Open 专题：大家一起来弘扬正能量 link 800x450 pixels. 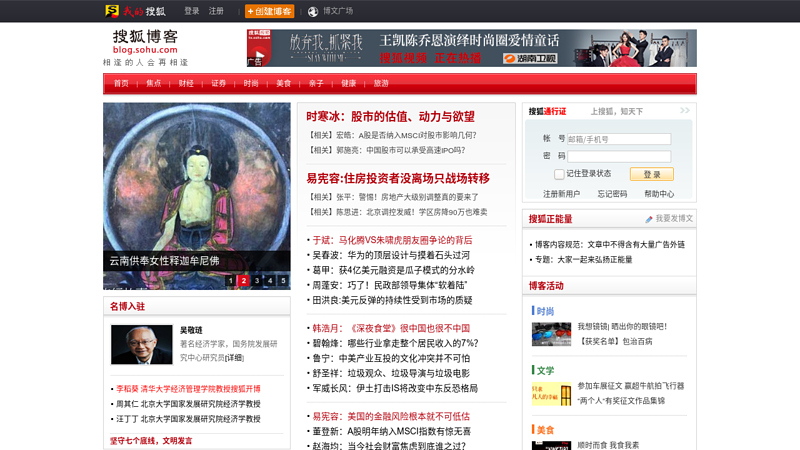tap(583, 259)
